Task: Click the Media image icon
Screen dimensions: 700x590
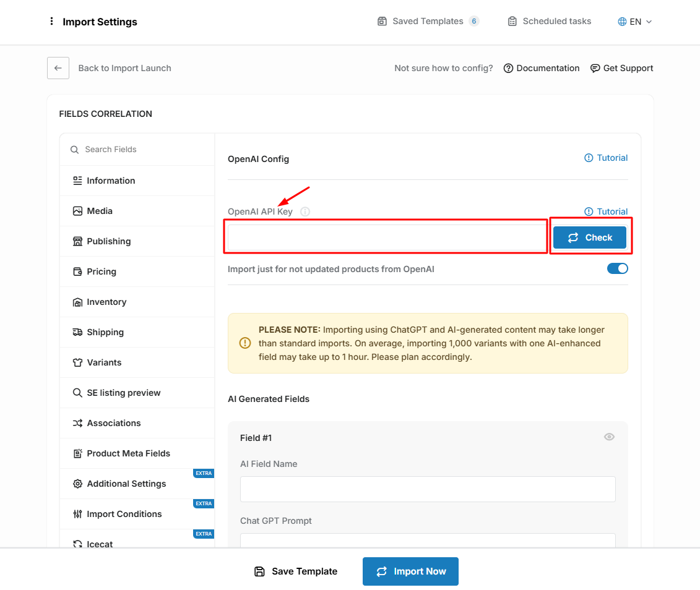Action: (x=78, y=211)
